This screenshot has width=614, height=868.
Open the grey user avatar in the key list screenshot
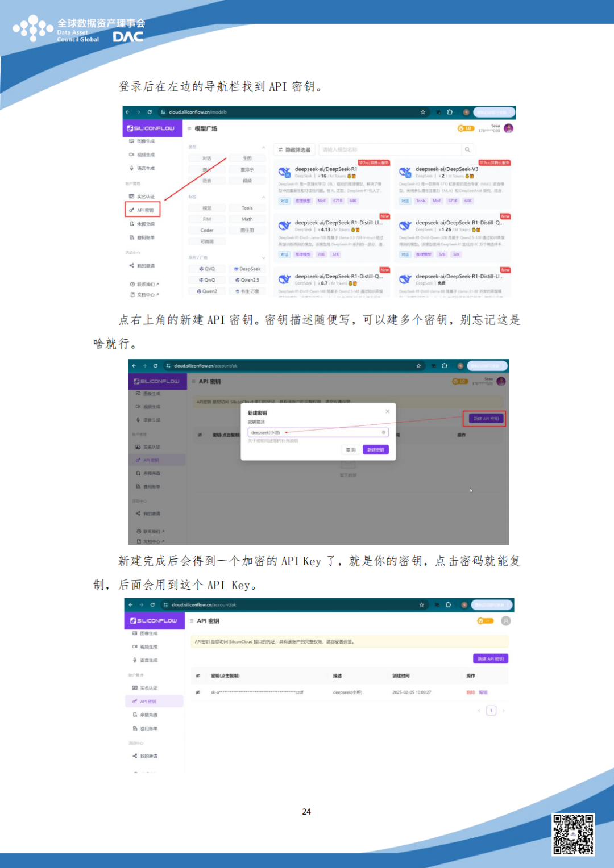coord(506,621)
